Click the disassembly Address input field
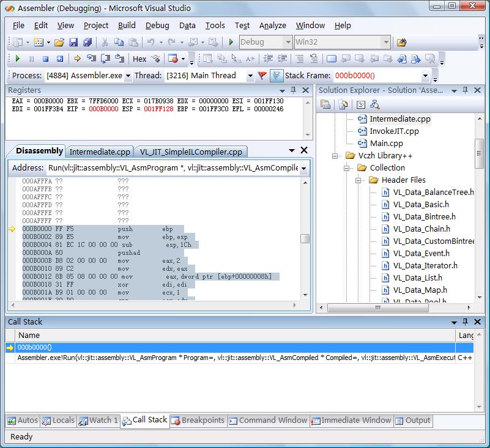Viewport: 490px width, 448px height. (x=171, y=168)
